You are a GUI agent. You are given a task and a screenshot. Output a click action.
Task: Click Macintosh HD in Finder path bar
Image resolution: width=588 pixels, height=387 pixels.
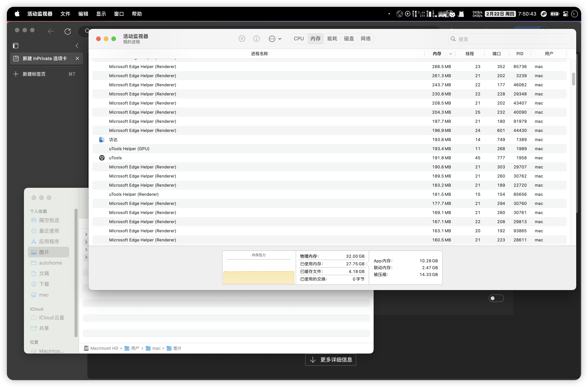101,348
